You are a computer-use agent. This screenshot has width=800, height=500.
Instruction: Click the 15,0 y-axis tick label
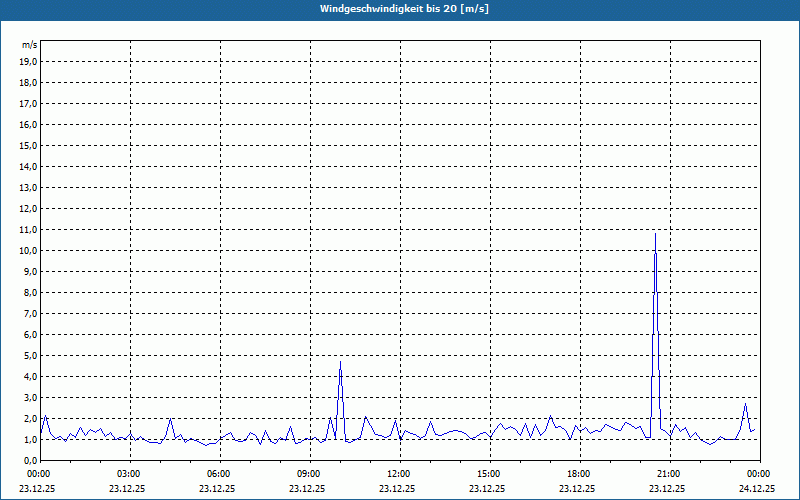(28, 145)
